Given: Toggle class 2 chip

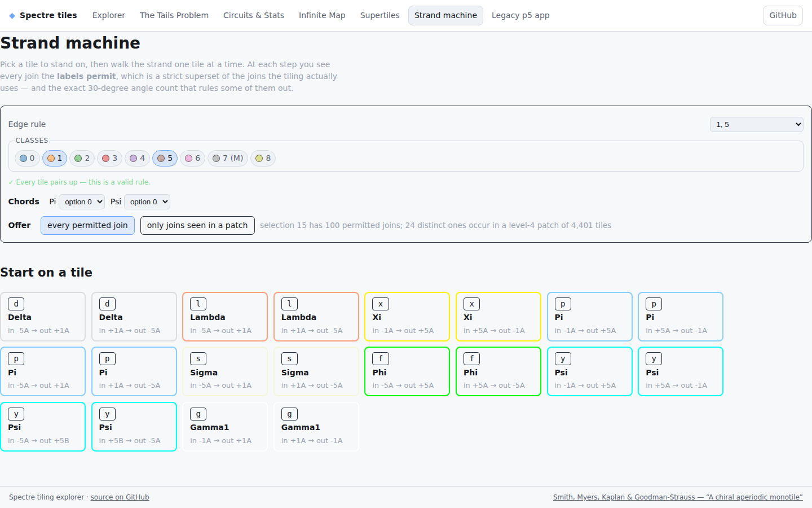Looking at the screenshot, I should tap(82, 158).
